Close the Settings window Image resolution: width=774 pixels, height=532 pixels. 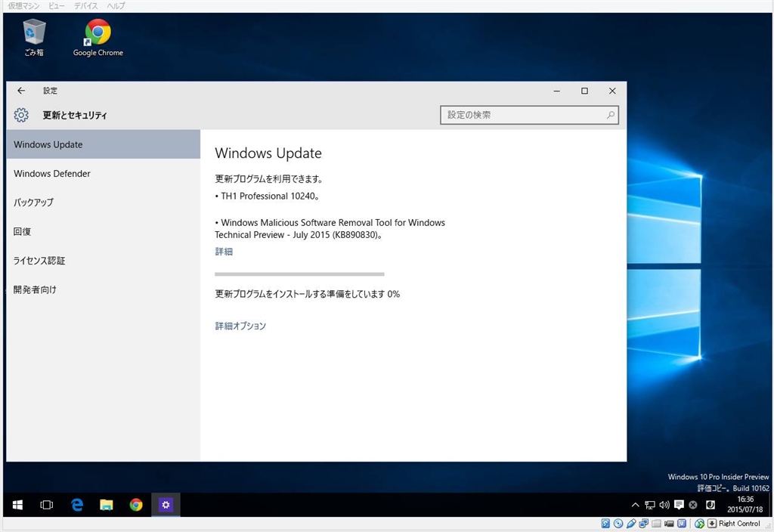[x=612, y=91]
